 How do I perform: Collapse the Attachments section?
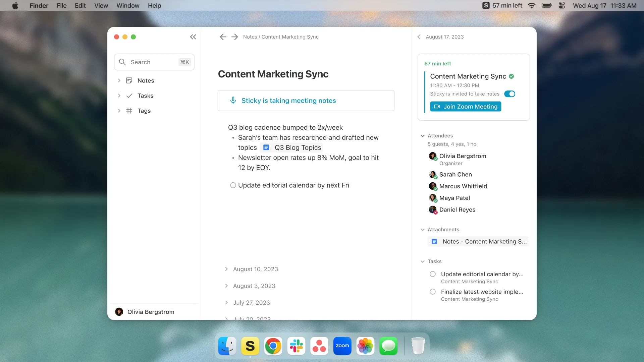(x=423, y=230)
